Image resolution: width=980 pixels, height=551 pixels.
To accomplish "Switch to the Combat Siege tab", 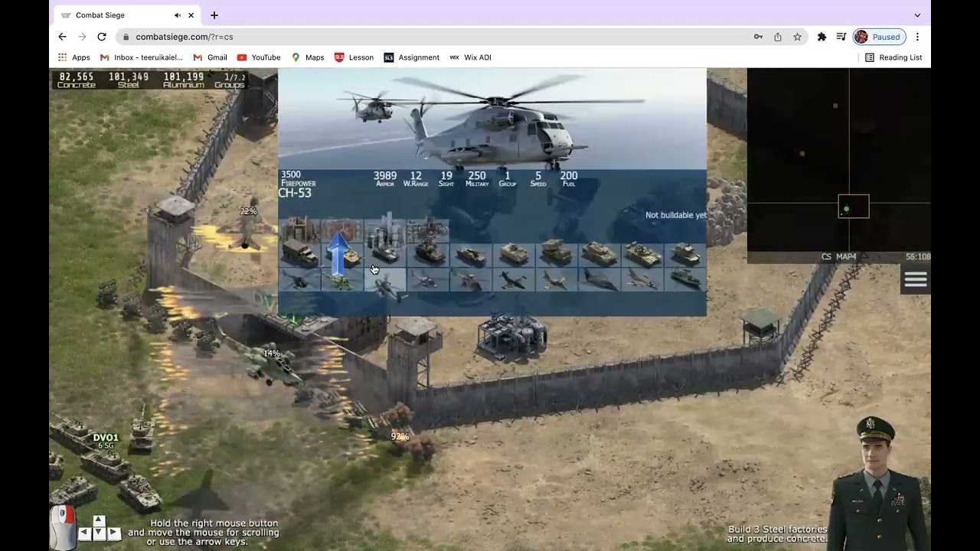I will click(127, 15).
